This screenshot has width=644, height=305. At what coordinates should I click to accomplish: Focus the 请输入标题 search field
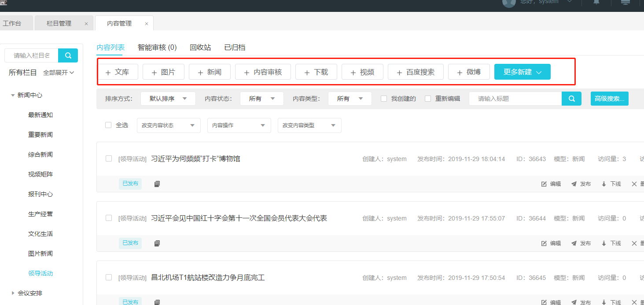coord(515,99)
